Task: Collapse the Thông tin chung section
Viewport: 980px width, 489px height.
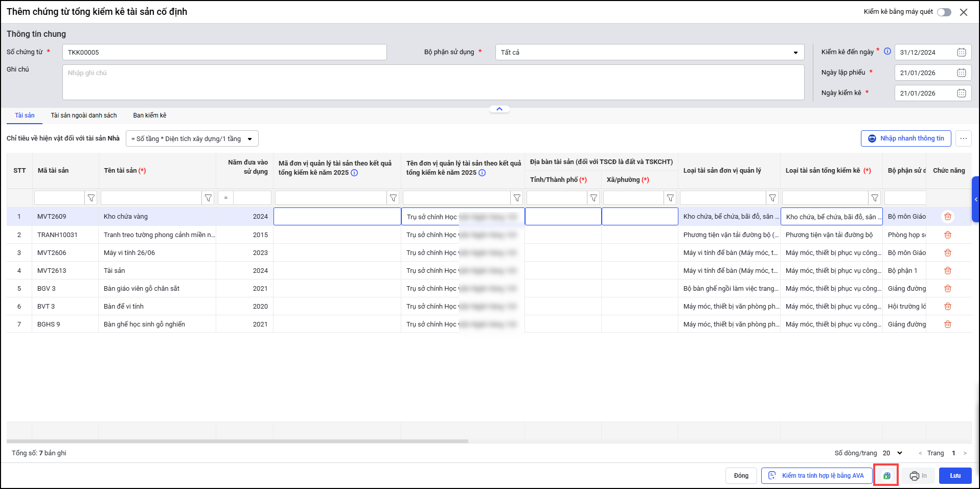Action: click(x=499, y=109)
